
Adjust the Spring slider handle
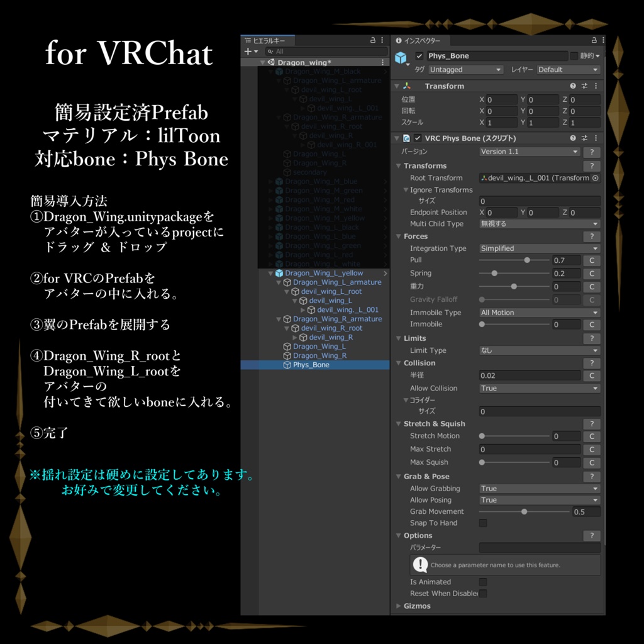pos(494,273)
